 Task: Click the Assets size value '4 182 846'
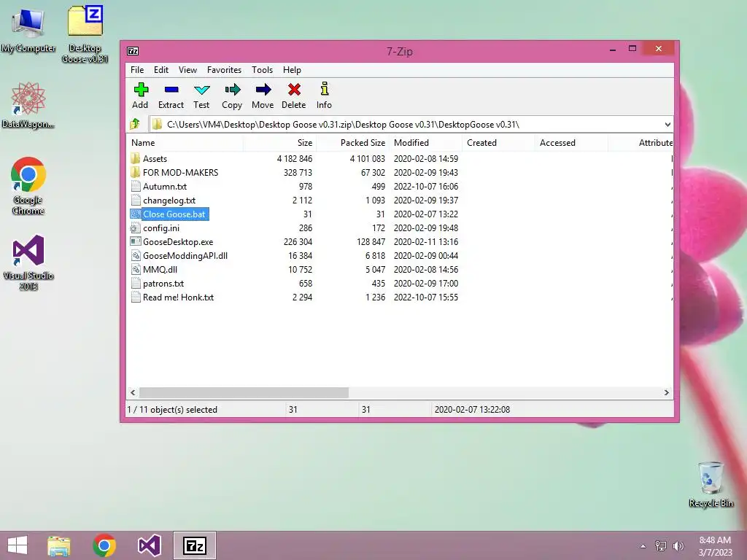(x=295, y=159)
